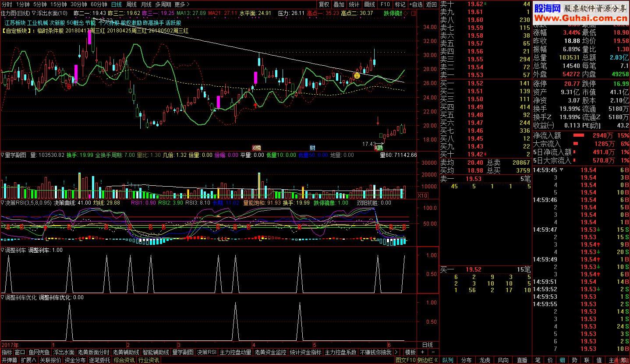
Task: Select the 主力控盘系数 indicator tab
Action: (x=341, y=352)
